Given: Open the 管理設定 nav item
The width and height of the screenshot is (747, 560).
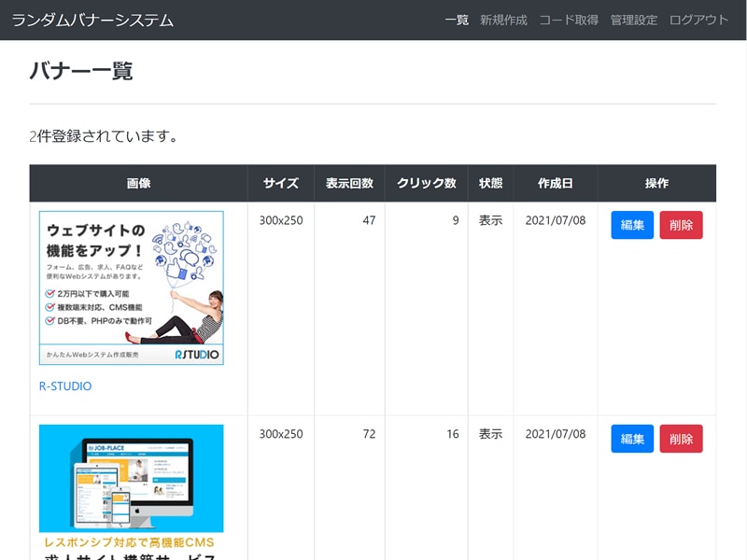Looking at the screenshot, I should 634,20.
